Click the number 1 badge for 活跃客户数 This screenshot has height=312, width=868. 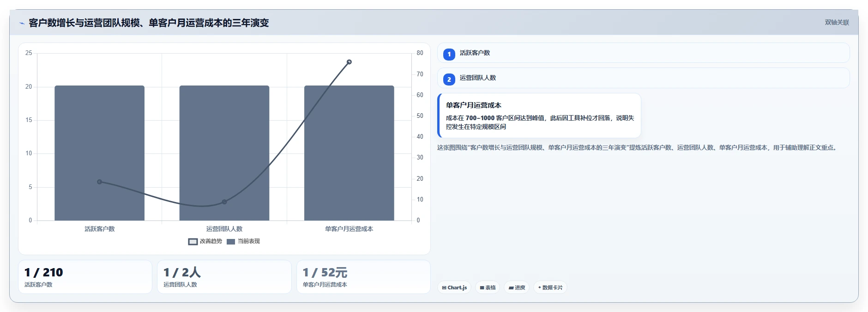click(x=449, y=54)
